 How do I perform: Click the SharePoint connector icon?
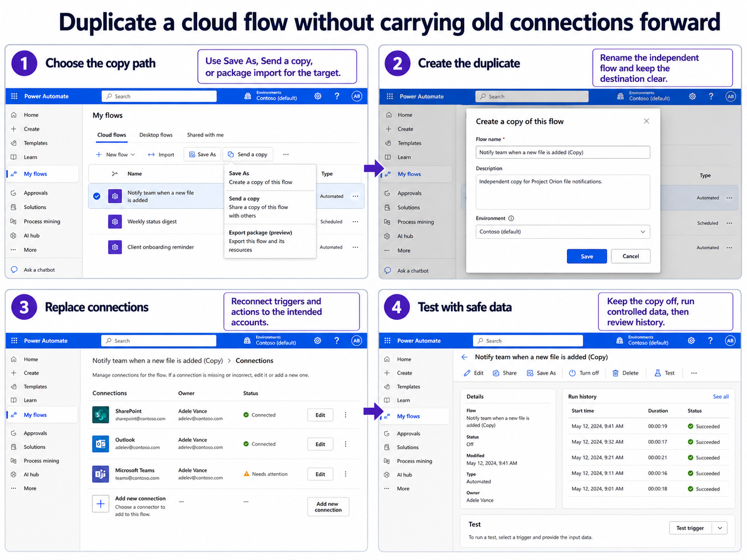tap(101, 415)
